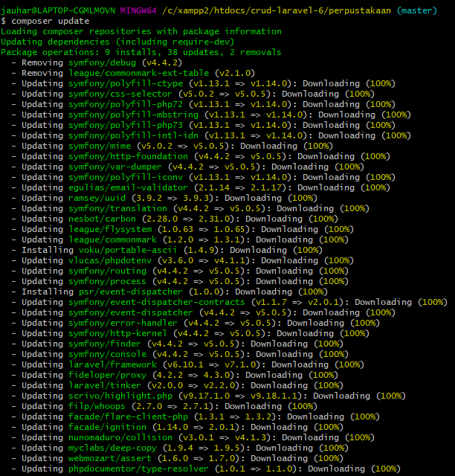
Task: Click package name 'symfony/routing'
Action: coord(107,271)
